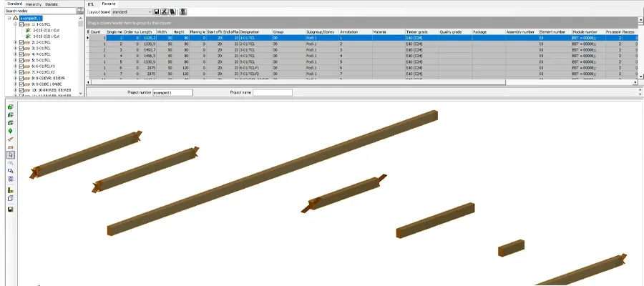644x286 pixels.
Task: Click the zoom window icon
Action: (11, 171)
